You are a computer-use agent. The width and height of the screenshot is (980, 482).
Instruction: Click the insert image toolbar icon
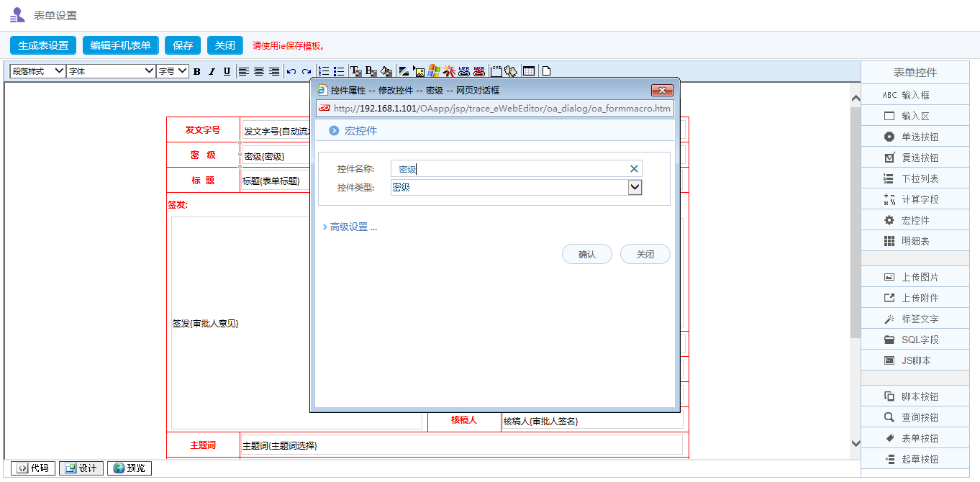pyautogui.click(x=418, y=71)
